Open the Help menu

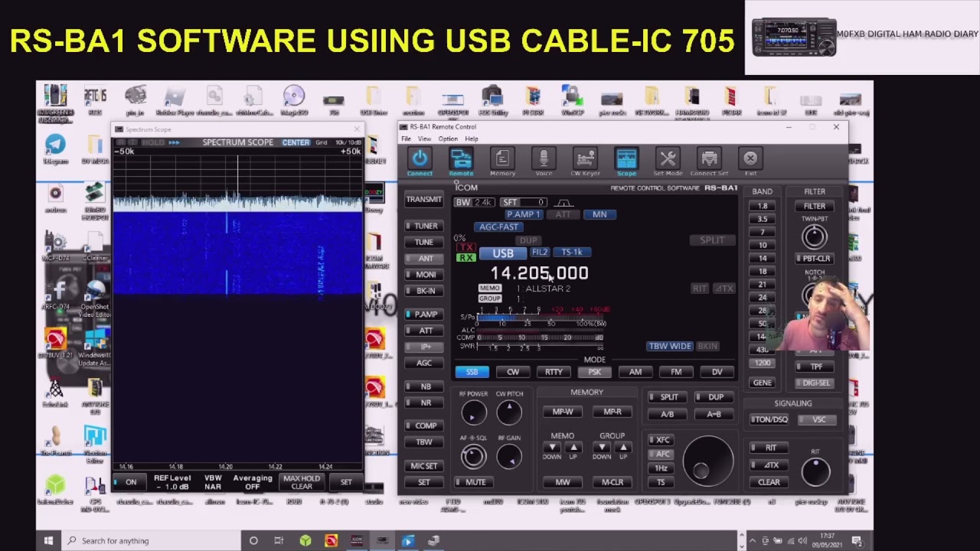click(472, 139)
